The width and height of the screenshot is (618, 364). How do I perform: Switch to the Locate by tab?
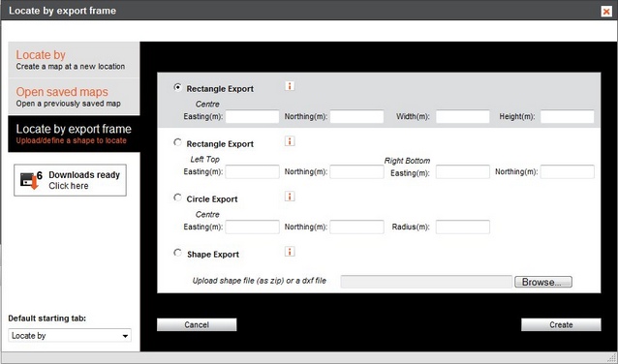click(74, 59)
